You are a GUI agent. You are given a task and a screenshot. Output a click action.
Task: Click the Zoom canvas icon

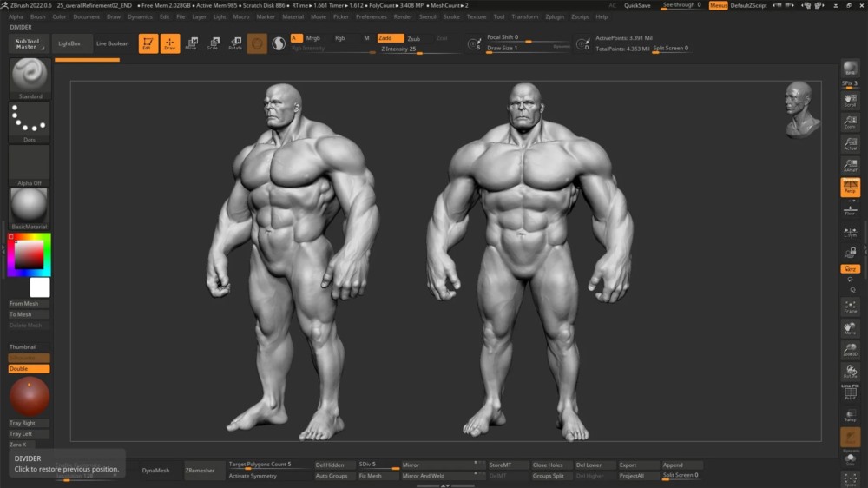click(851, 122)
